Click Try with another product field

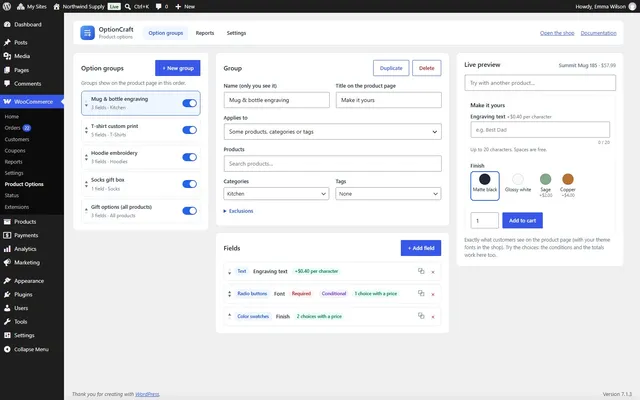click(x=540, y=83)
